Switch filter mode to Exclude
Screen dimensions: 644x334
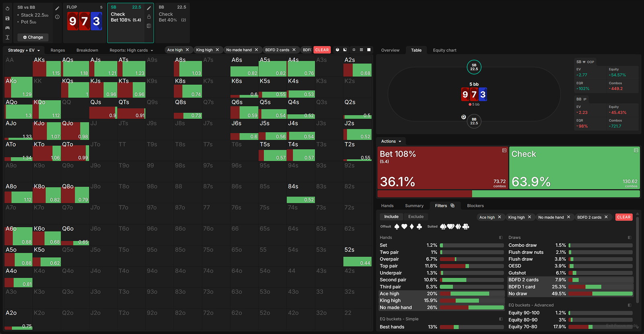point(416,217)
